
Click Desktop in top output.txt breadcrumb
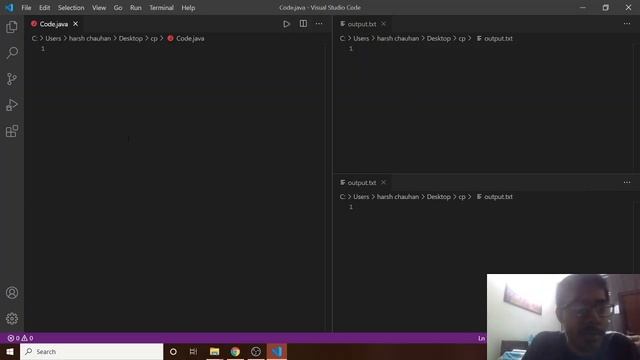click(439, 38)
